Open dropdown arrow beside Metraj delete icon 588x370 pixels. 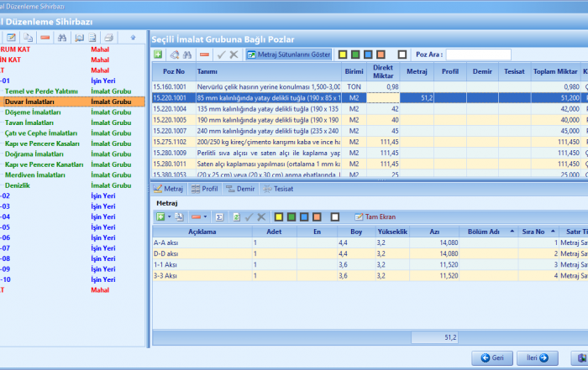207,216
